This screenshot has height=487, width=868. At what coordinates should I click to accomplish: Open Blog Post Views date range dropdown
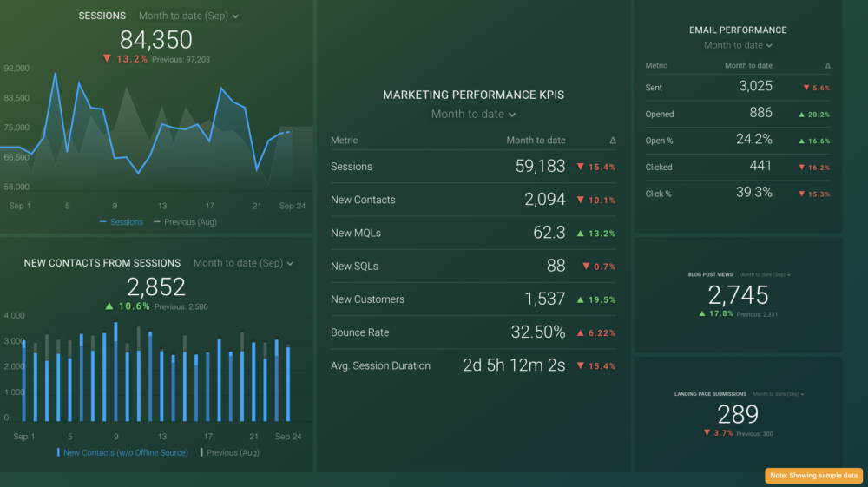765,275
